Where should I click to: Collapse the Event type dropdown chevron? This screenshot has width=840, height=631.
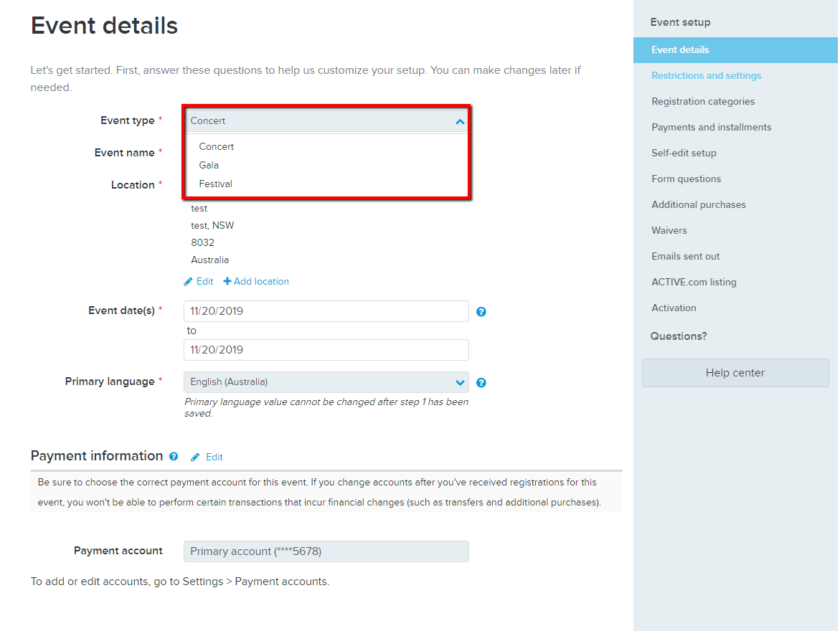pyautogui.click(x=460, y=122)
